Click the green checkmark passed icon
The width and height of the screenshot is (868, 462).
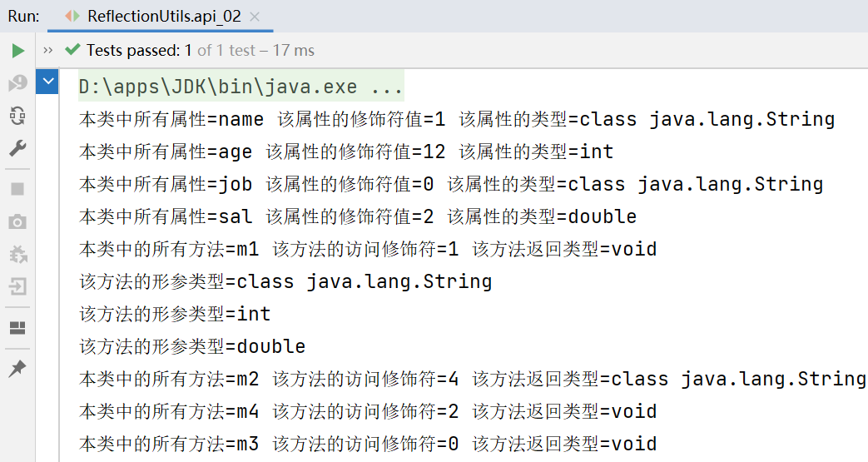[72, 51]
